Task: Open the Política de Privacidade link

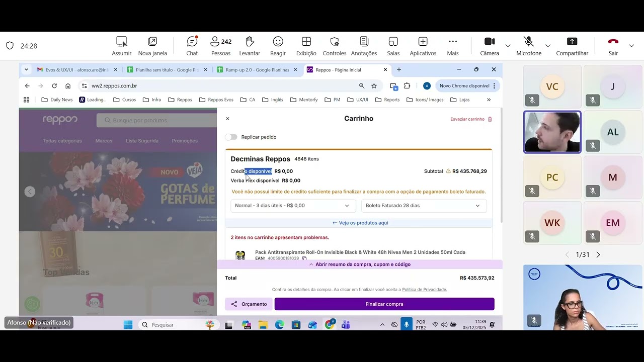Action: pos(425,290)
